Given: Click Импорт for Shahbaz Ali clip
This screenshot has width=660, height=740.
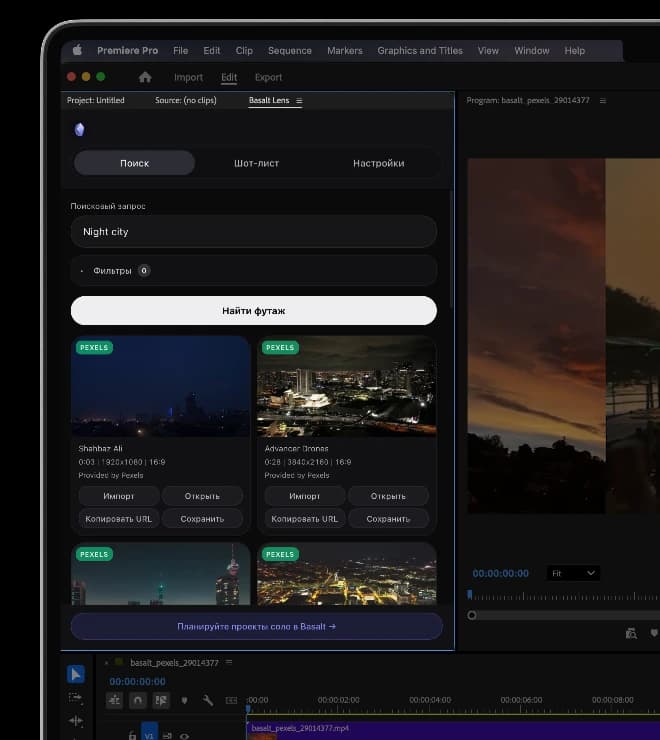Looking at the screenshot, I should 118,496.
